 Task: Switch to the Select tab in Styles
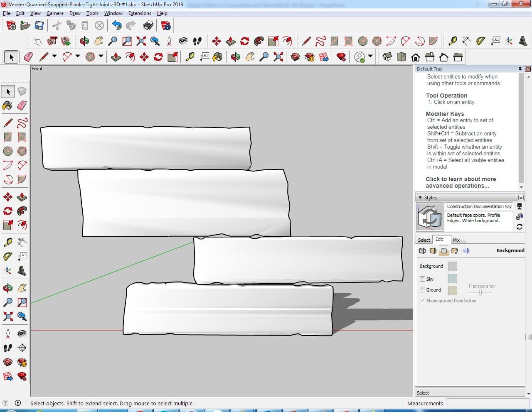click(424, 240)
